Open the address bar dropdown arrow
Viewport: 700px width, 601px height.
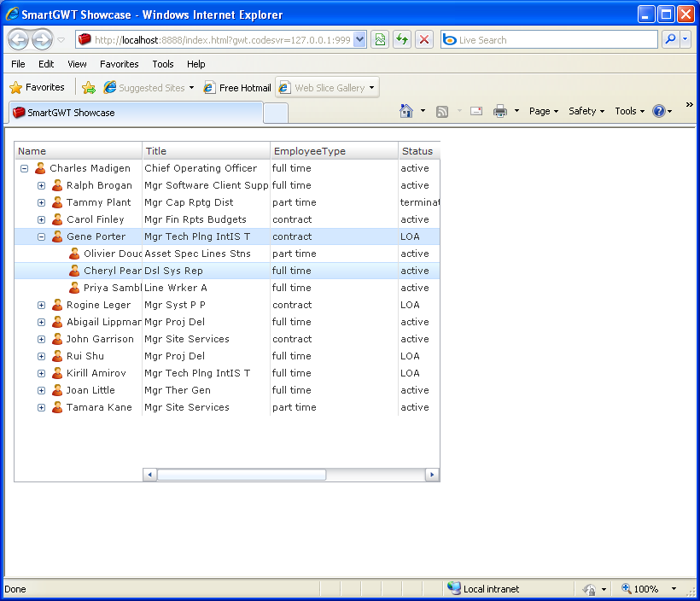click(x=360, y=40)
